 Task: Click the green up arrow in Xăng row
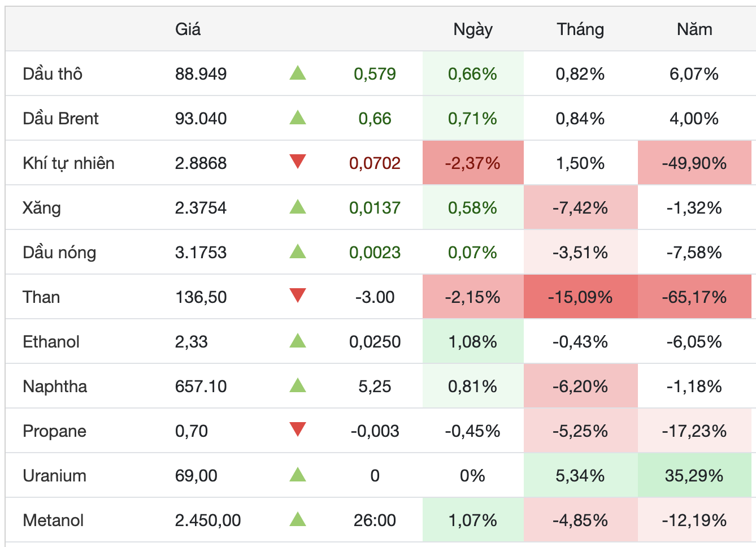click(298, 206)
